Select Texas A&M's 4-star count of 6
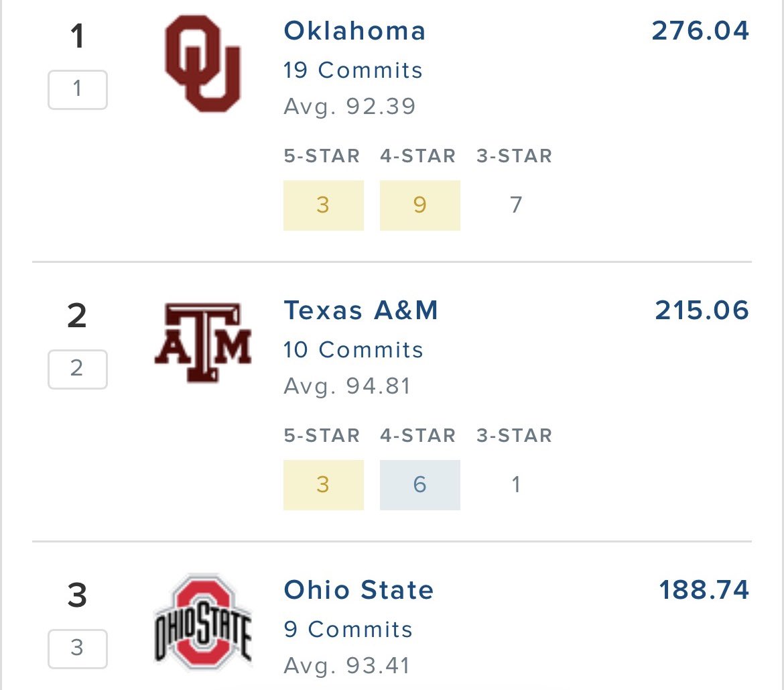The height and width of the screenshot is (690, 784). coord(419,485)
